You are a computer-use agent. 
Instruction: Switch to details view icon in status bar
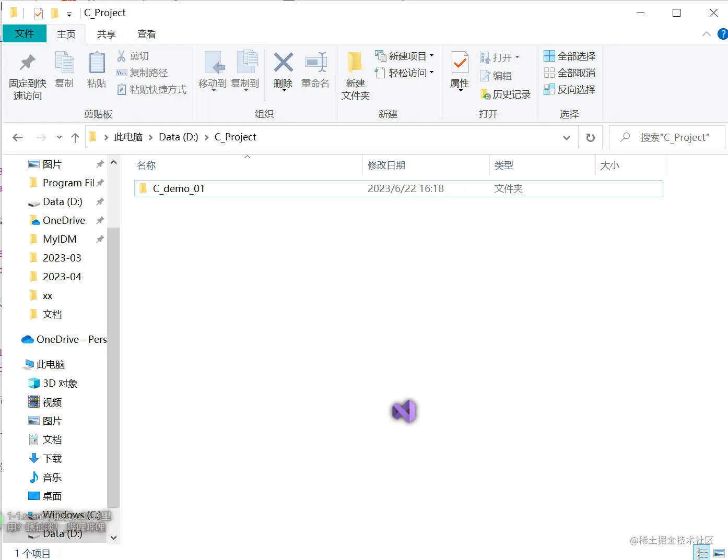pyautogui.click(x=702, y=553)
